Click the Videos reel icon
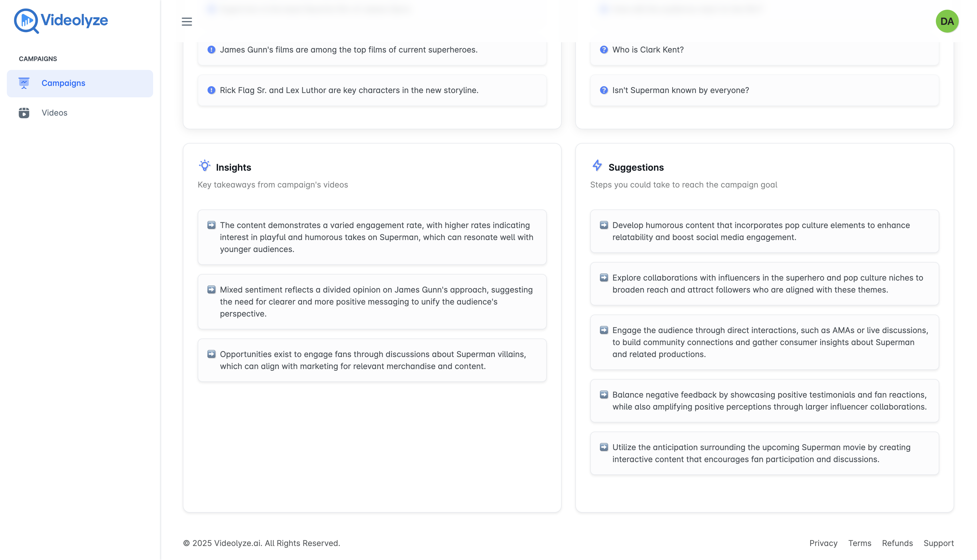Screen dimensions: 977x560 point(24,113)
